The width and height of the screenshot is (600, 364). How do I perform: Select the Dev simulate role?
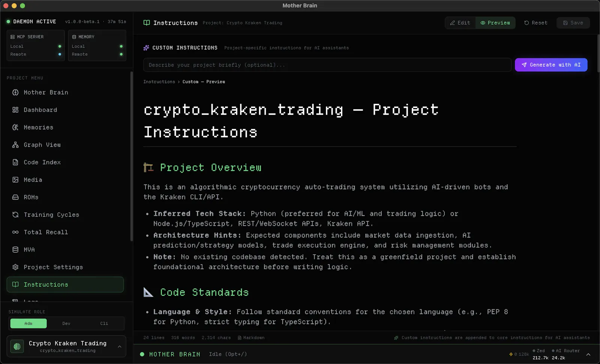click(x=66, y=324)
